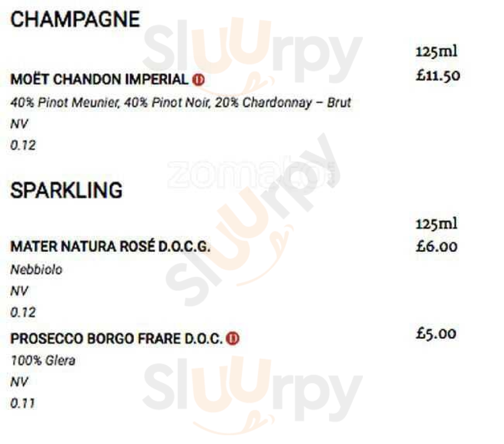The image size is (504, 444).
Task: Click the red icon beside Moët Chandon Imperial
Action: tap(199, 79)
